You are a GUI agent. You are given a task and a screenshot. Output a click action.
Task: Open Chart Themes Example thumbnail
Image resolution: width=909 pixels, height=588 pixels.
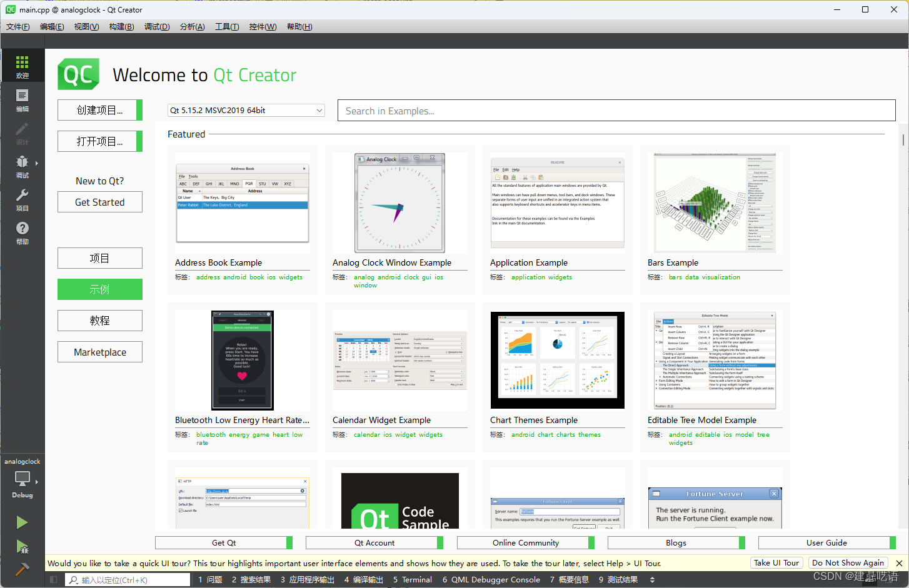(x=558, y=361)
